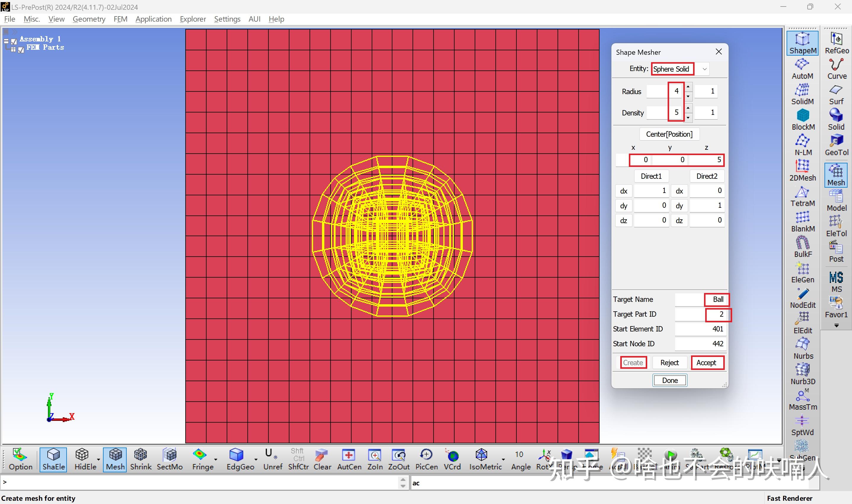Image resolution: width=852 pixels, height=504 pixels.
Task: Open the Geometry menu
Action: pyautogui.click(x=89, y=19)
